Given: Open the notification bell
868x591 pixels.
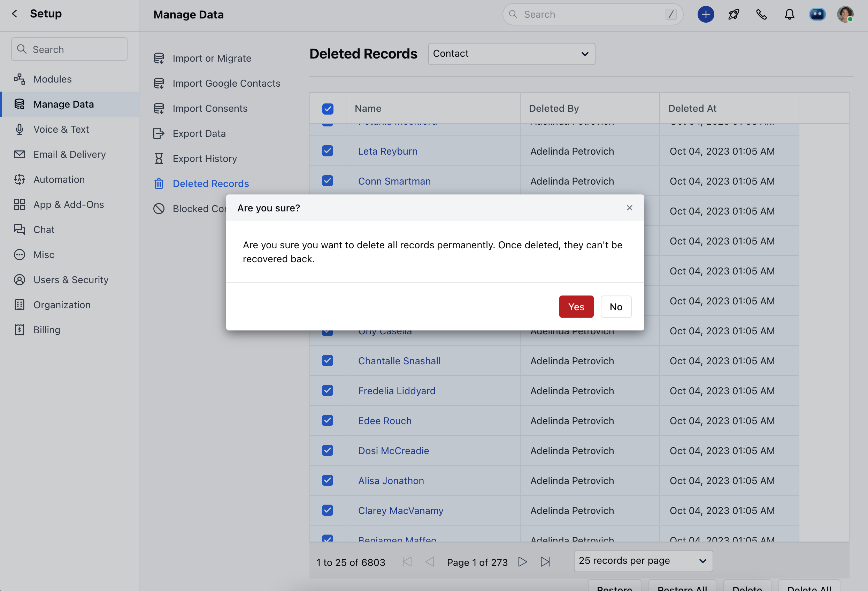Looking at the screenshot, I should (789, 14).
